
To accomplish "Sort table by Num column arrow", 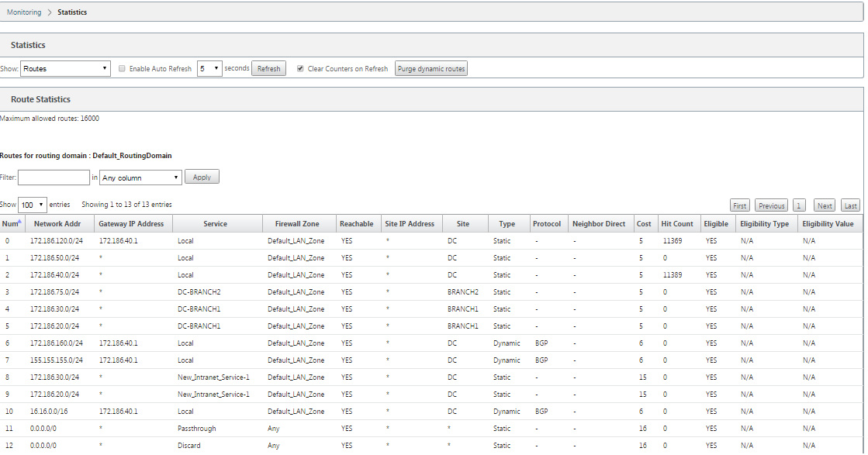I will [20, 221].
